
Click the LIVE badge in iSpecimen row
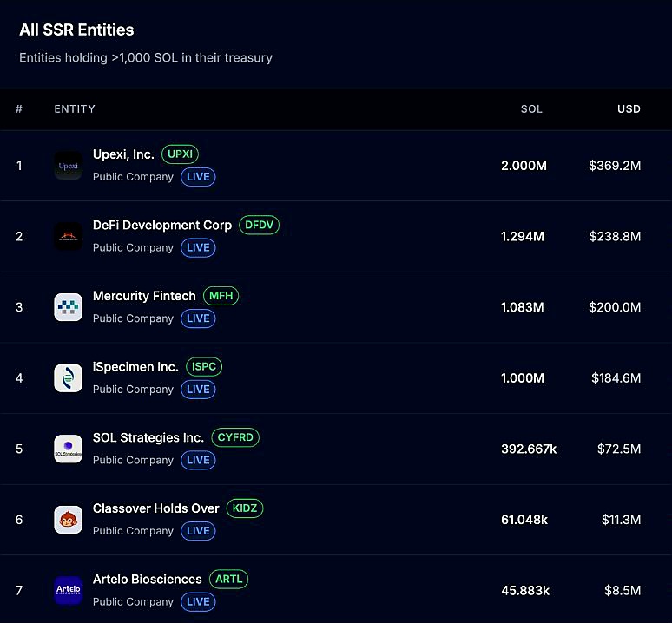[x=198, y=390]
